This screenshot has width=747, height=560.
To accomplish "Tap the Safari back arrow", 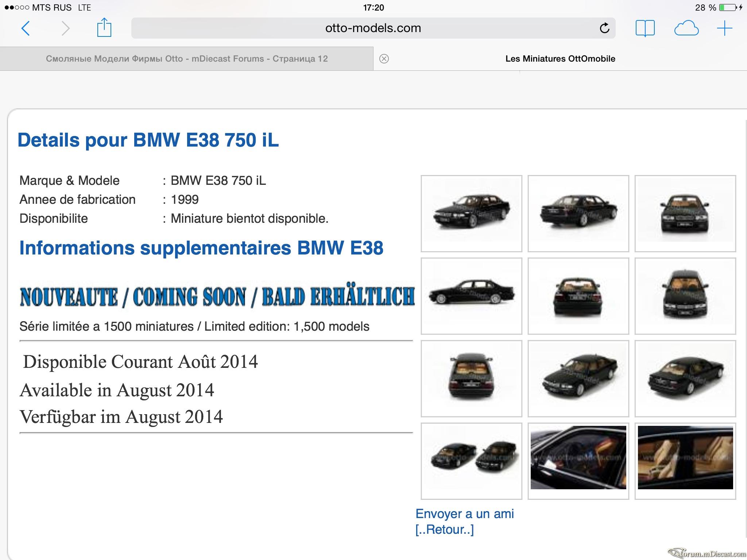I will [25, 28].
